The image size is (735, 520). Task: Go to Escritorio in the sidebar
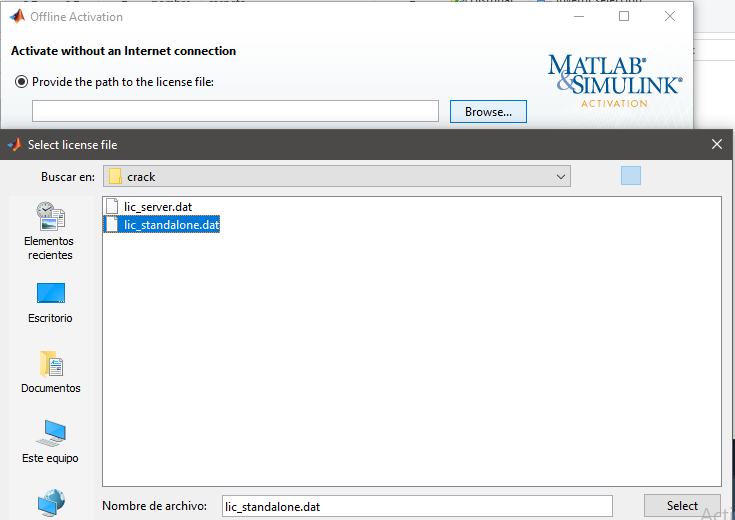coord(50,303)
